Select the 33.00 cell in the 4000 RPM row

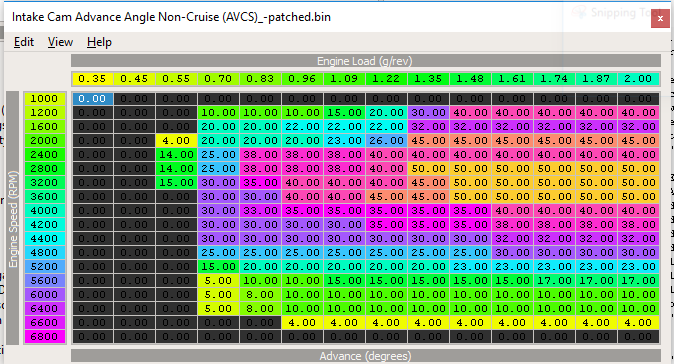260,211
